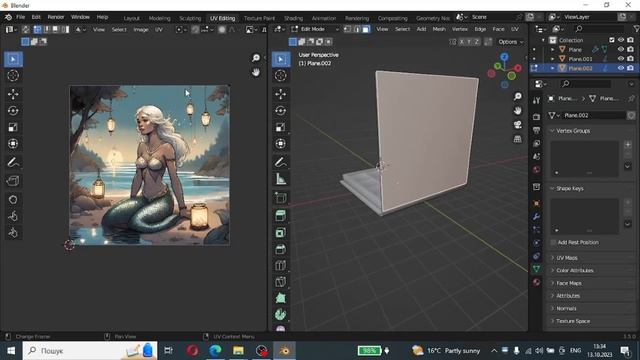
Task: Open the Options dropdown in viewport
Action: 510,42
